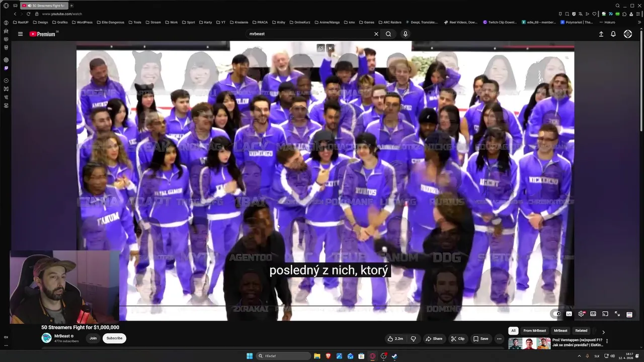Go to YouTube Premium home logo
This screenshot has width=644, height=362.
click(x=43, y=34)
